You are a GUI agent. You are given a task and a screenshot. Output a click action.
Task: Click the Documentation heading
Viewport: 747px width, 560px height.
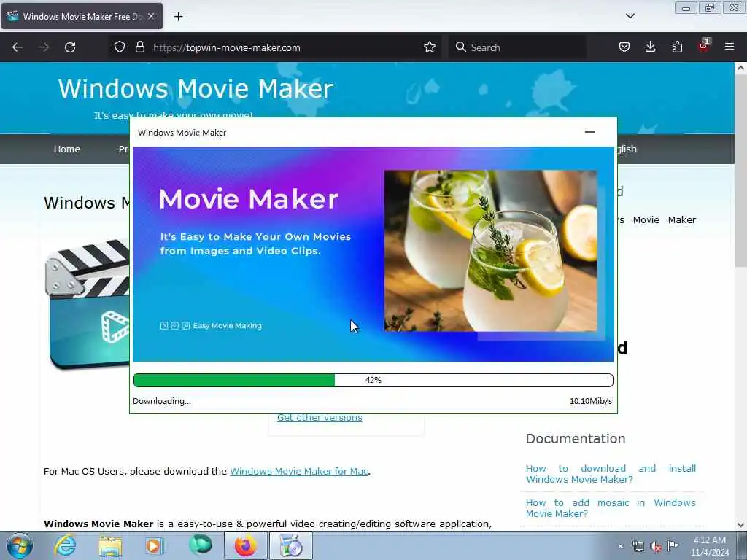click(576, 438)
